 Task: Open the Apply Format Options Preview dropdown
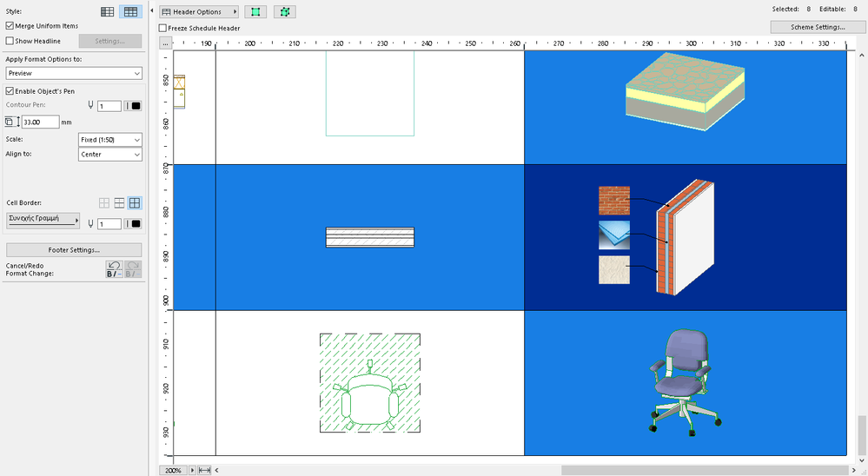click(x=73, y=74)
